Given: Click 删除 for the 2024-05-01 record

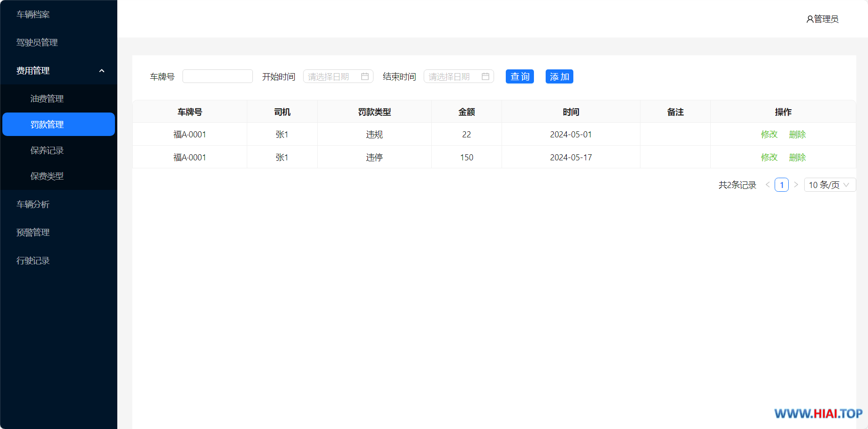Looking at the screenshot, I should pyautogui.click(x=798, y=135).
